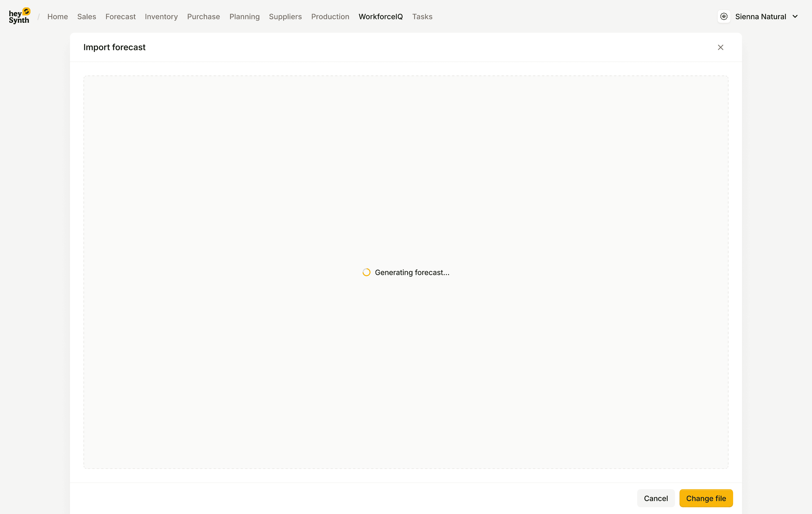The image size is (812, 514).
Task: Open the Purchase section
Action: click(203, 16)
